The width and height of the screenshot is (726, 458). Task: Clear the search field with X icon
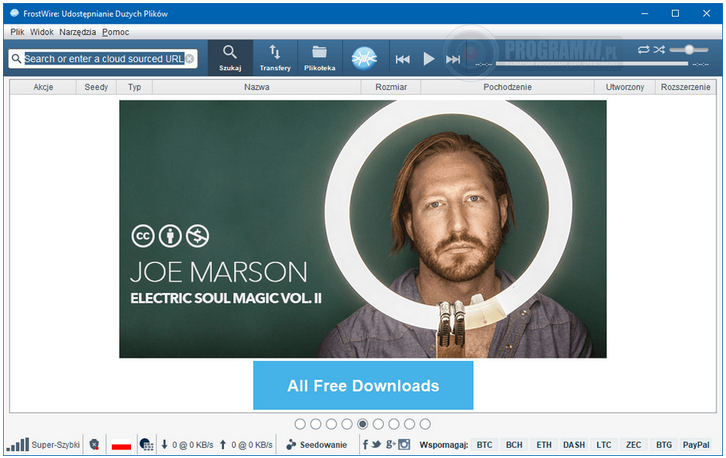point(189,59)
